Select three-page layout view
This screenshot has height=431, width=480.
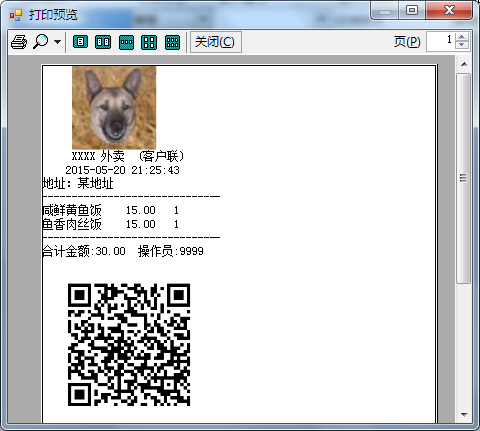126,42
